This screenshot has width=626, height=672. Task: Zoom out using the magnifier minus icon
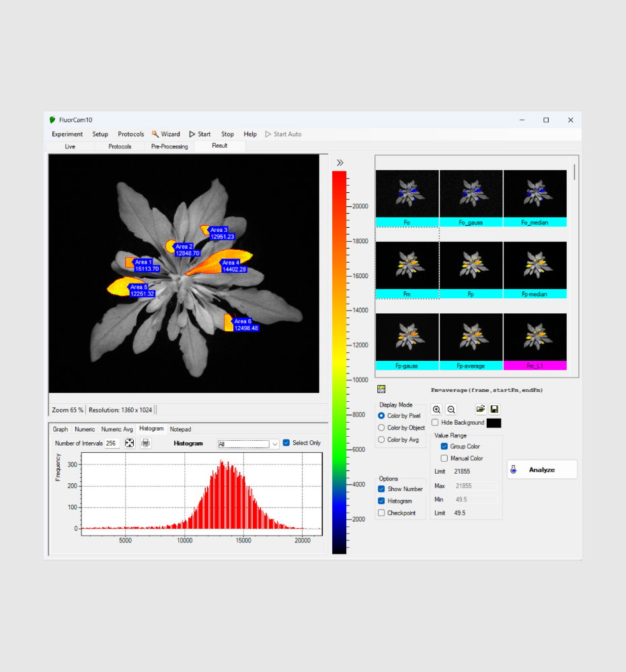click(451, 409)
